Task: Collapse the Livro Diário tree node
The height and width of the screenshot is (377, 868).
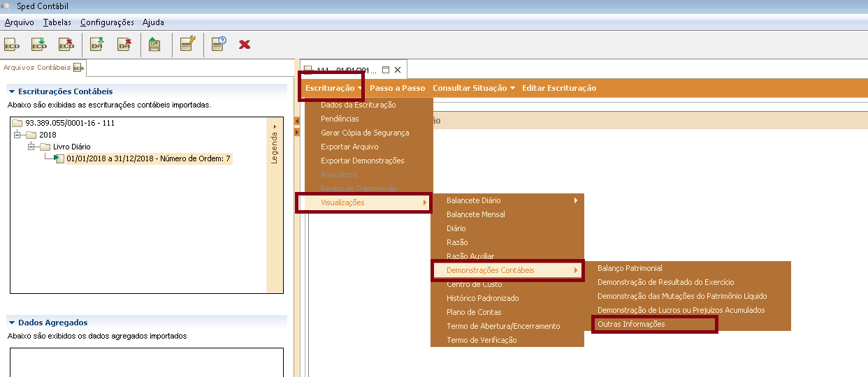Action: pos(31,147)
